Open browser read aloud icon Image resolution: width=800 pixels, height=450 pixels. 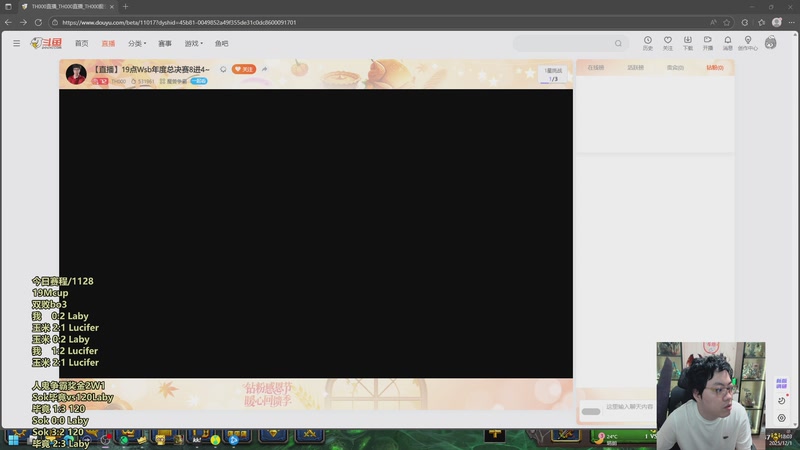pos(713,22)
